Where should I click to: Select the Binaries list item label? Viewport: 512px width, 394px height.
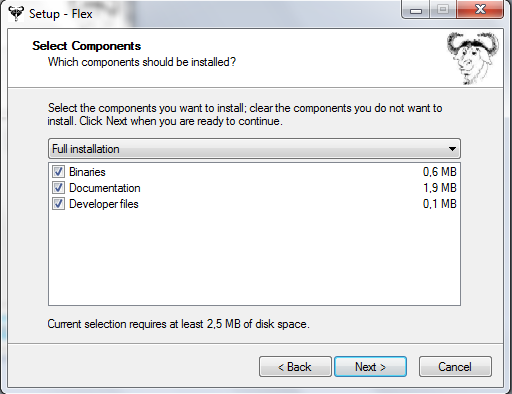click(87, 172)
